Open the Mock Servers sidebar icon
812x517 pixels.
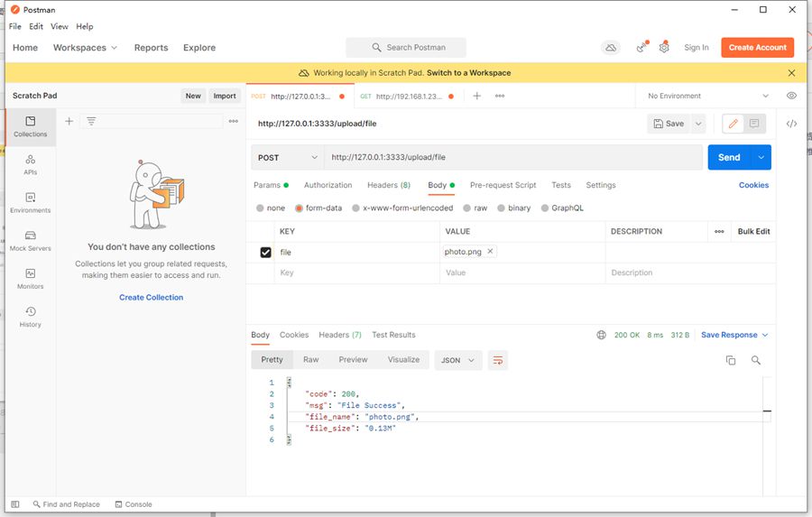pyautogui.click(x=30, y=239)
